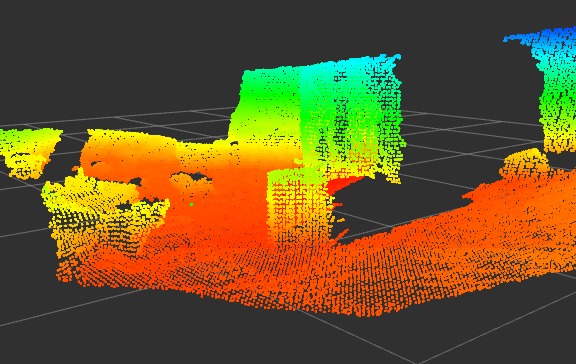Click the small black hole below the green panel edge
The width and height of the screenshot is (576, 364).
click(x=234, y=143)
